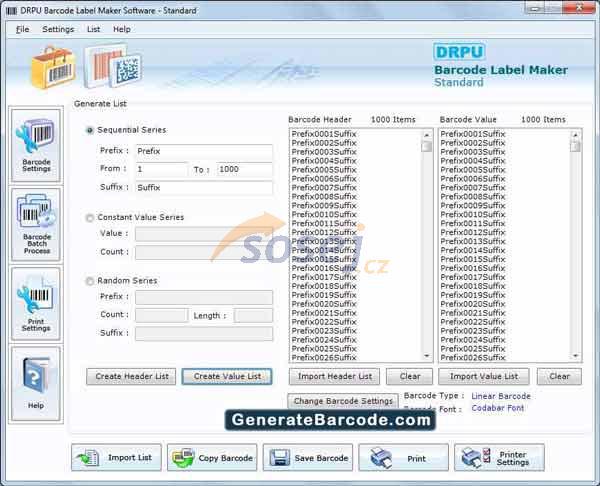Open the File menu
This screenshot has height=486, width=600.
tap(23, 29)
